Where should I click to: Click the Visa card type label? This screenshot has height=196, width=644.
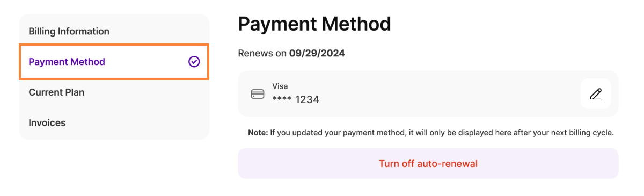click(280, 86)
